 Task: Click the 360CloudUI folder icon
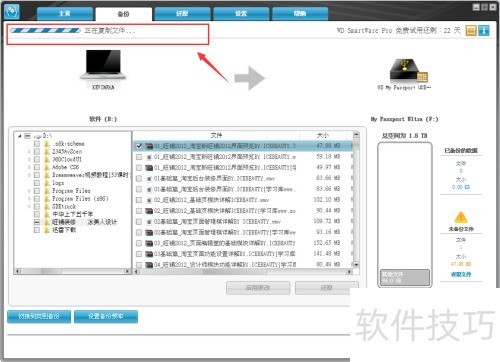click(47, 159)
